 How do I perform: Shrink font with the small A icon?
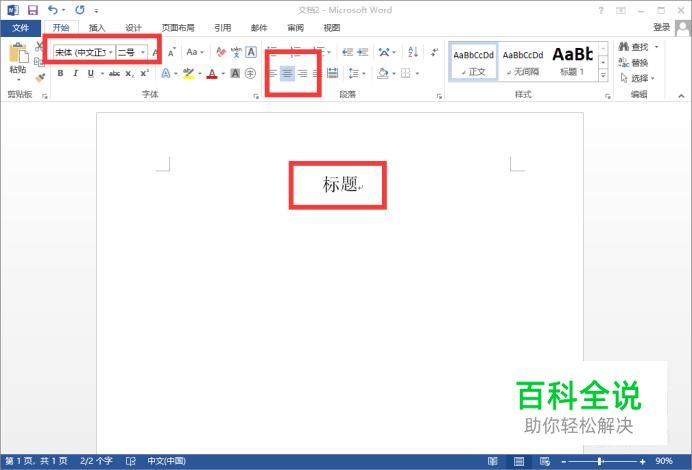point(171,52)
